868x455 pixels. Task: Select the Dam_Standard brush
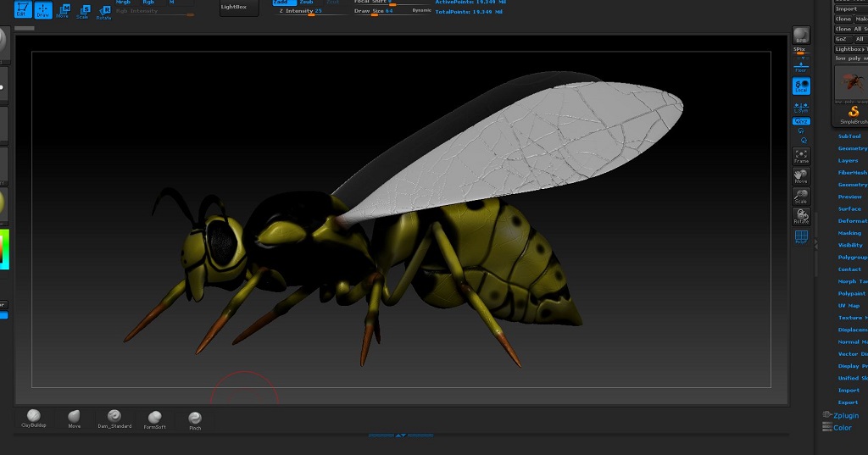pyautogui.click(x=114, y=419)
